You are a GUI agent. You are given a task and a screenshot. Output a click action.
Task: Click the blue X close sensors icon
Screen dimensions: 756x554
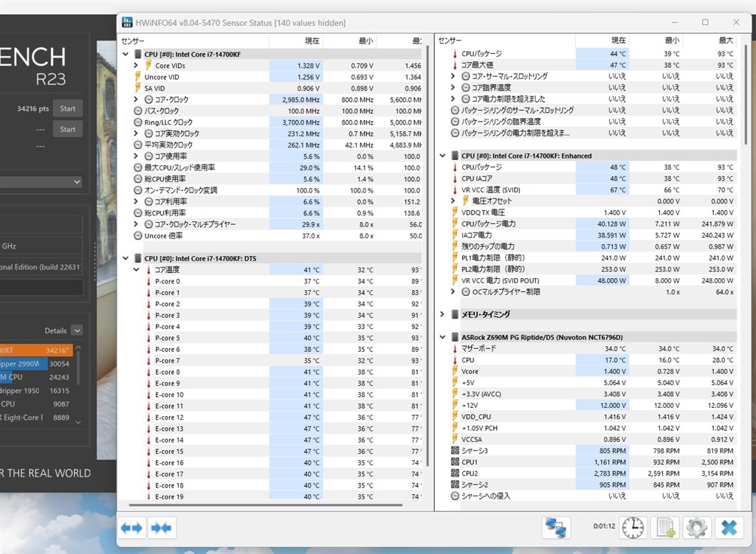tap(729, 528)
